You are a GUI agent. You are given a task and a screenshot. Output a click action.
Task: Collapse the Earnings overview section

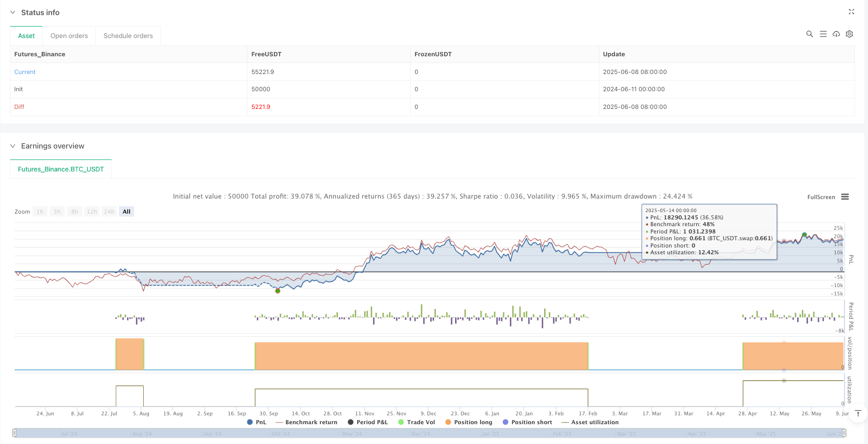click(13, 146)
